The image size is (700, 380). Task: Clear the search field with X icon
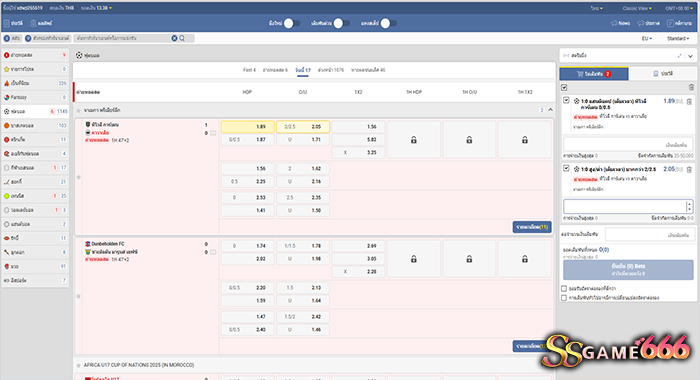[x=174, y=38]
